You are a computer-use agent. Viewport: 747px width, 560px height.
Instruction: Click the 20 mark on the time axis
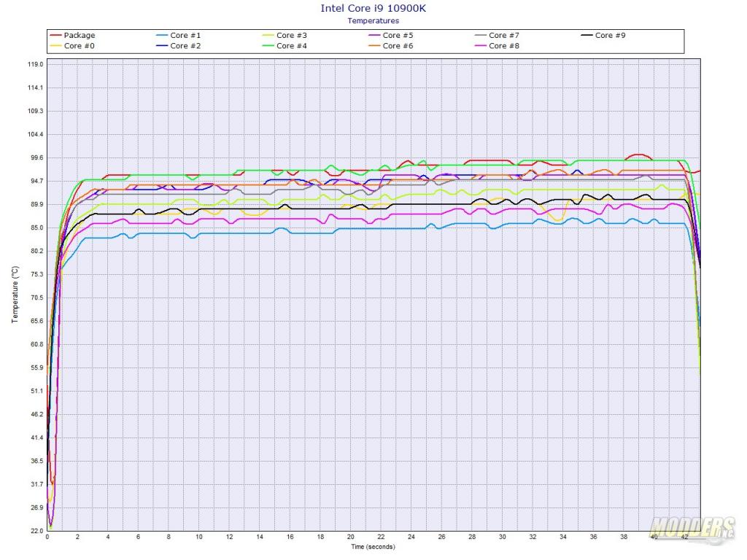pyautogui.click(x=351, y=537)
